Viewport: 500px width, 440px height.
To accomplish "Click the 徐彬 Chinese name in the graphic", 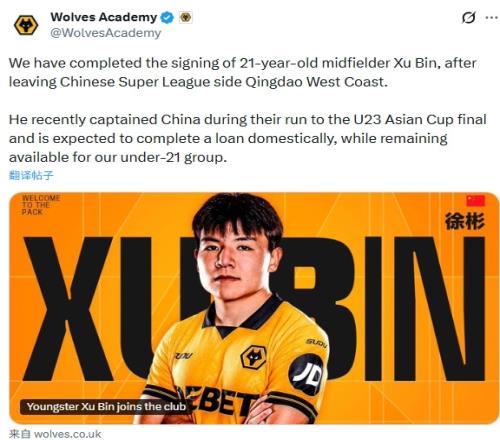I will coord(465,221).
